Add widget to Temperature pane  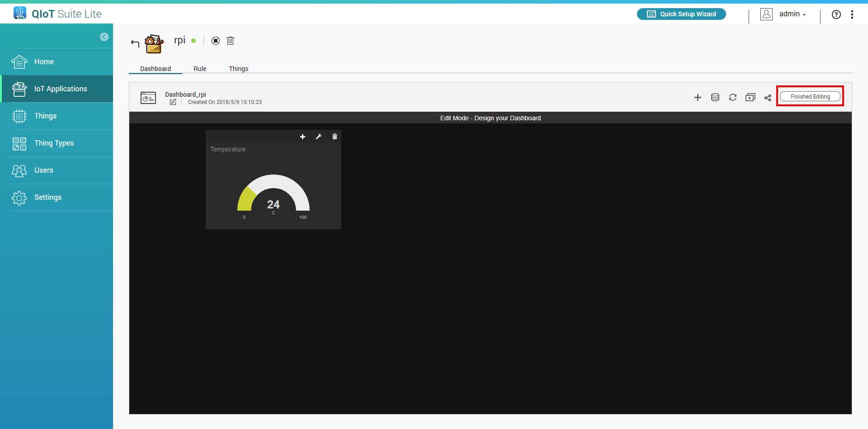pos(302,137)
